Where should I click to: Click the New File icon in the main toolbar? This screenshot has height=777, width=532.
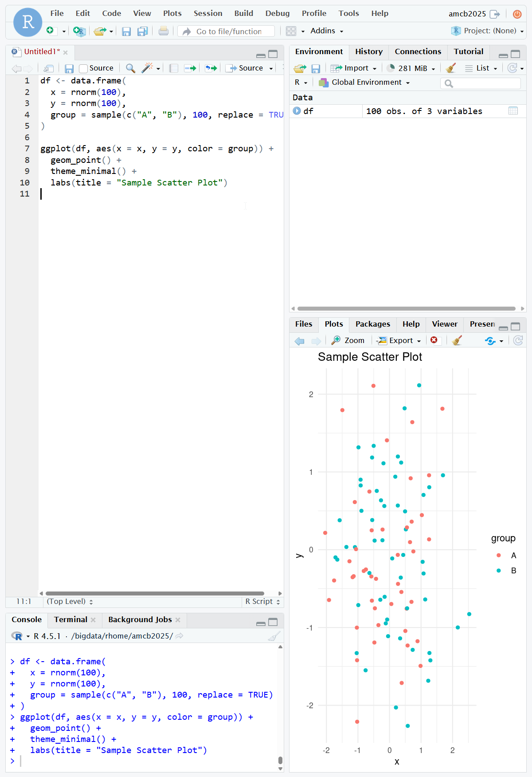pos(50,31)
